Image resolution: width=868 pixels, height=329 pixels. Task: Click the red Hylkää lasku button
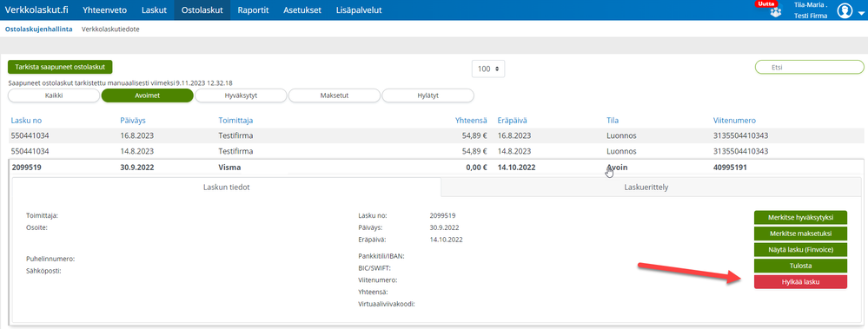(800, 282)
